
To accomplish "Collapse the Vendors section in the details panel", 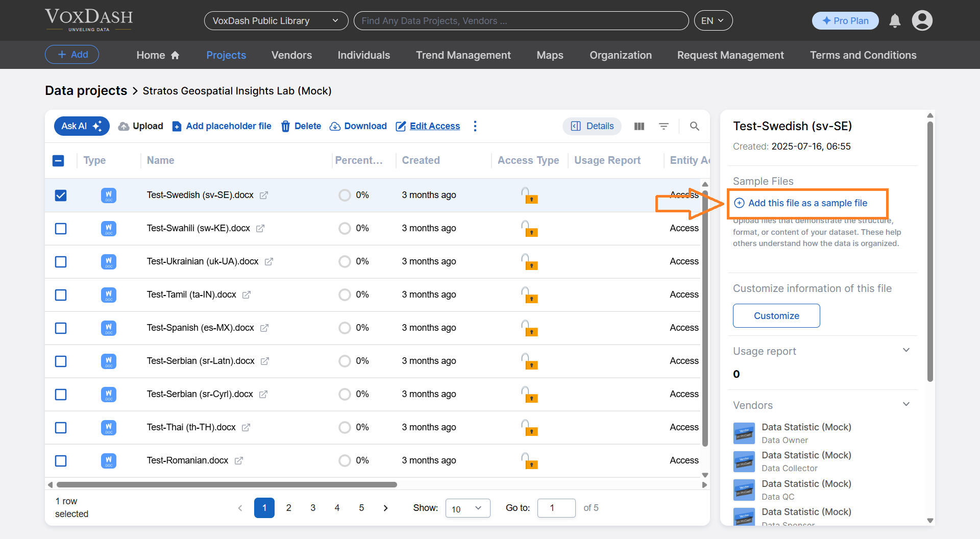I will 906,404.
